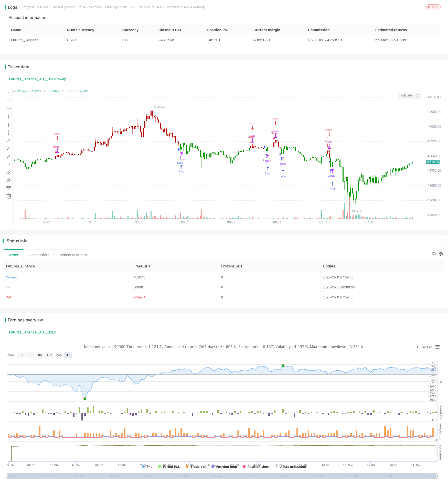Screen dimensions: 448x486
Task: Select the vertical ray line drawing tool
Action: (9, 125)
